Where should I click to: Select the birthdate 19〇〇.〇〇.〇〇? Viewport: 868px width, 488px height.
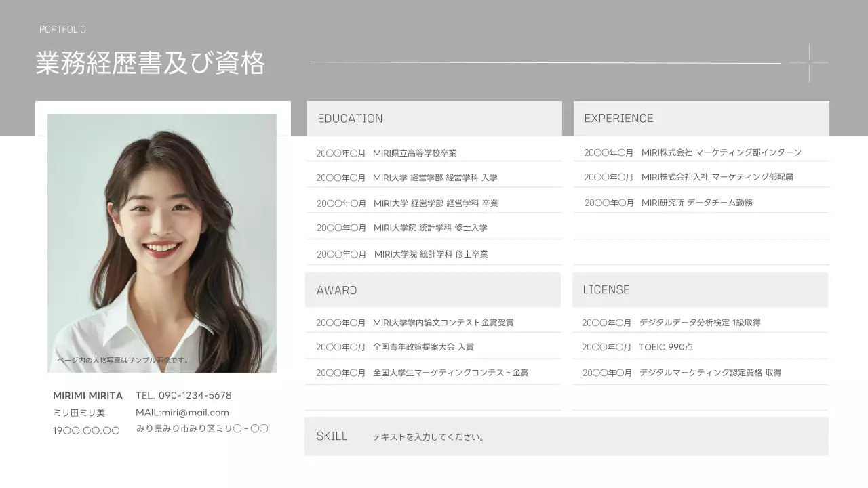(x=87, y=428)
